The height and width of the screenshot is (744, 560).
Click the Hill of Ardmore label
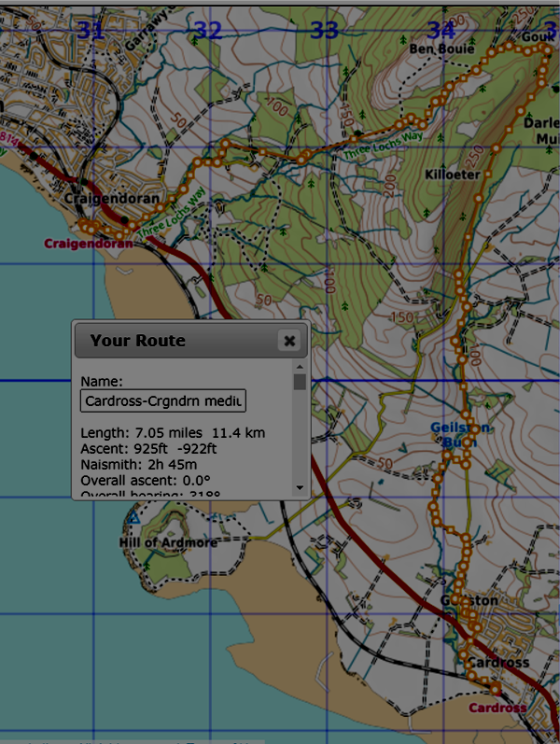click(168, 542)
